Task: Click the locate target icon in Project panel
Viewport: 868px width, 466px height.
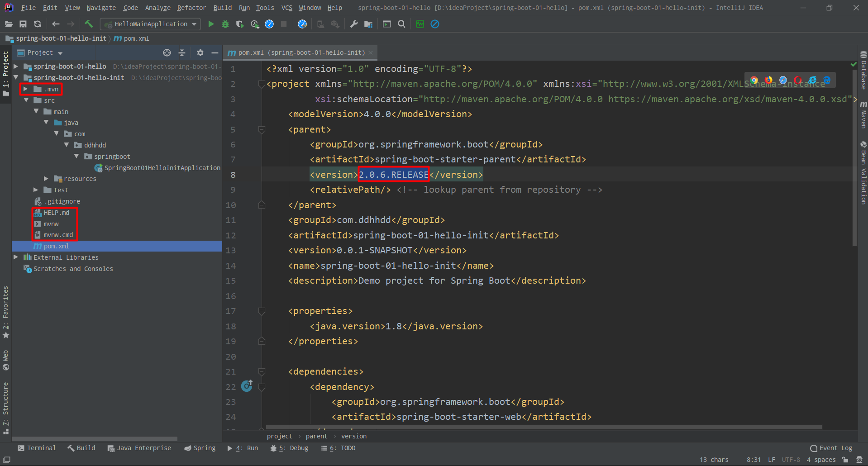Action: pyautogui.click(x=167, y=53)
